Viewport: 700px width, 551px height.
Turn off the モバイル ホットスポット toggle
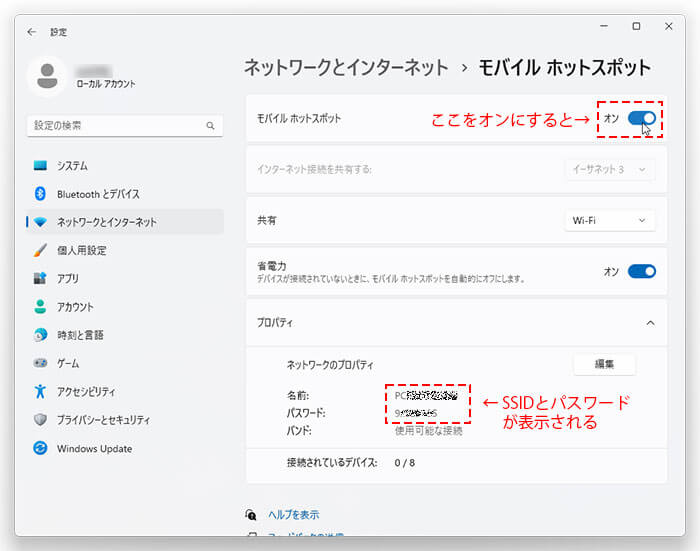point(642,118)
